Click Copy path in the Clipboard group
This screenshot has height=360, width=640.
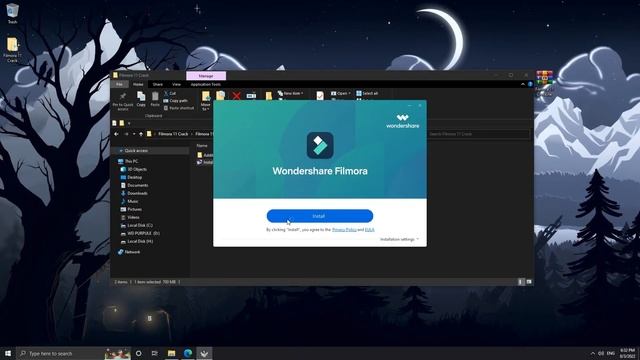(176, 101)
